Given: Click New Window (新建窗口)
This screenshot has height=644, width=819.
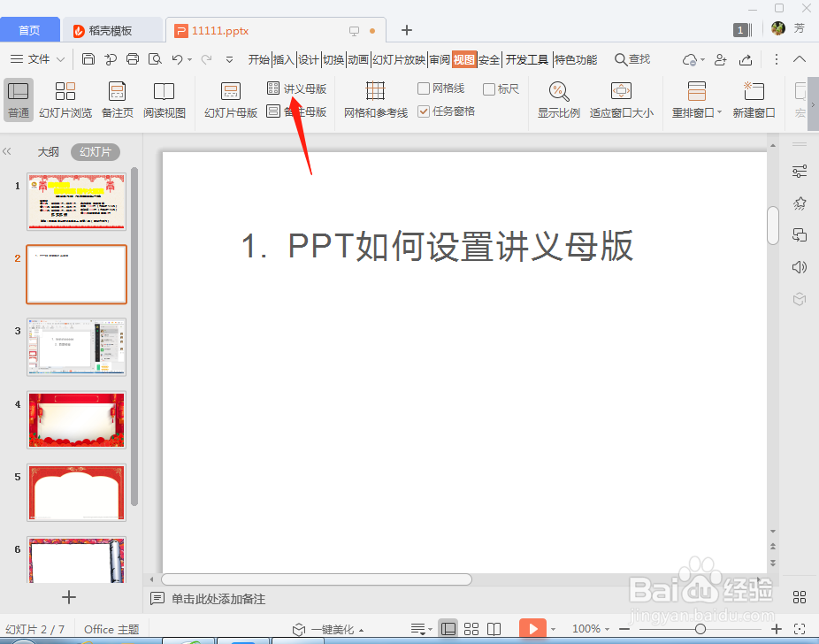Looking at the screenshot, I should 754,100.
